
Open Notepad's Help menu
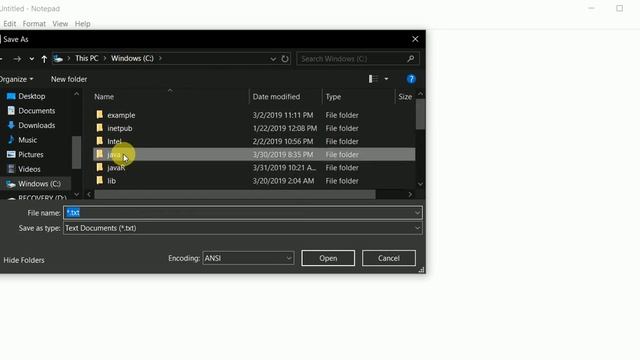(82, 24)
